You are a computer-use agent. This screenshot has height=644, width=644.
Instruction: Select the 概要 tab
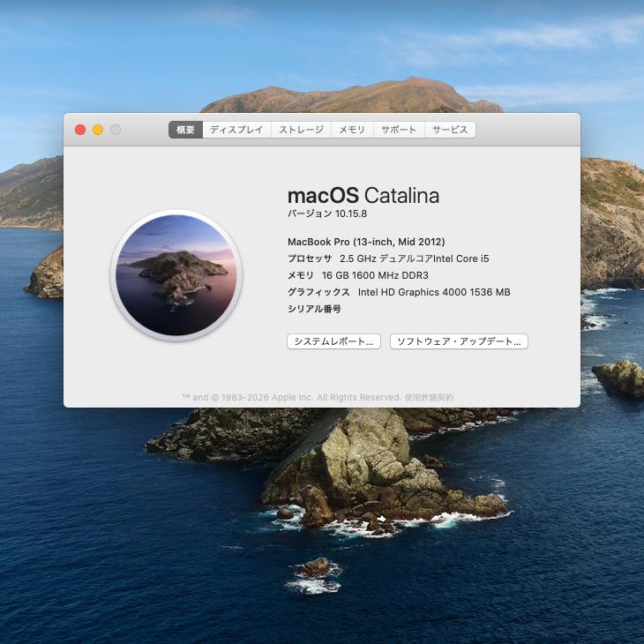185,130
